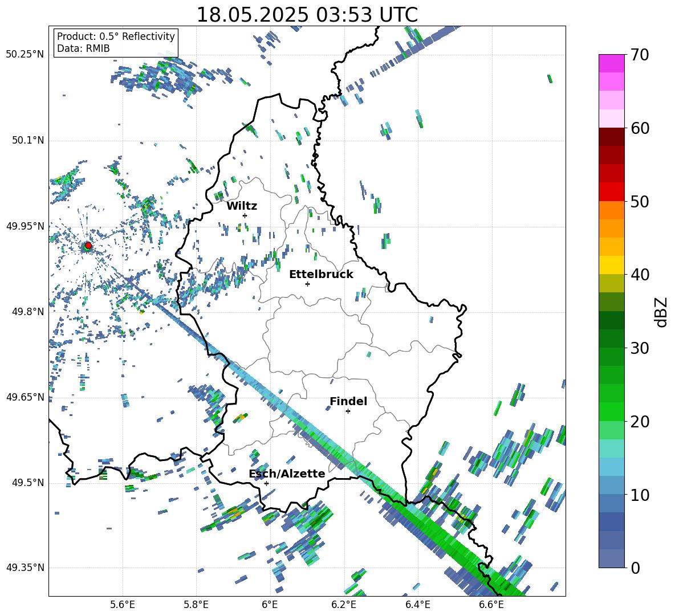Click the colorbar 70 tick label
The width and height of the screenshot is (675, 616).
(x=640, y=55)
